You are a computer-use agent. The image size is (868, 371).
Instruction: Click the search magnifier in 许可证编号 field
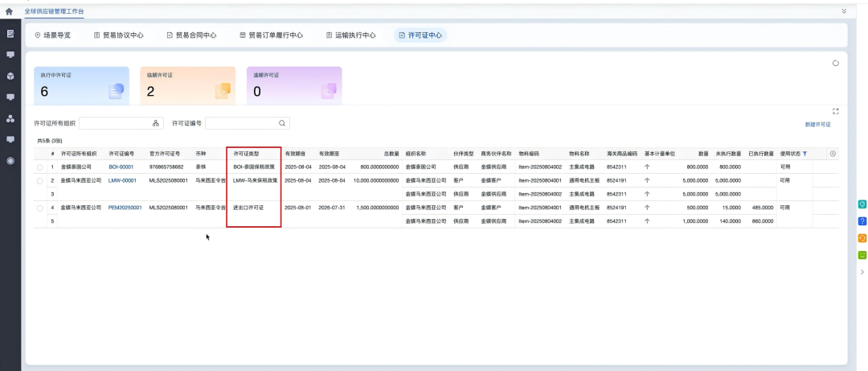(282, 123)
